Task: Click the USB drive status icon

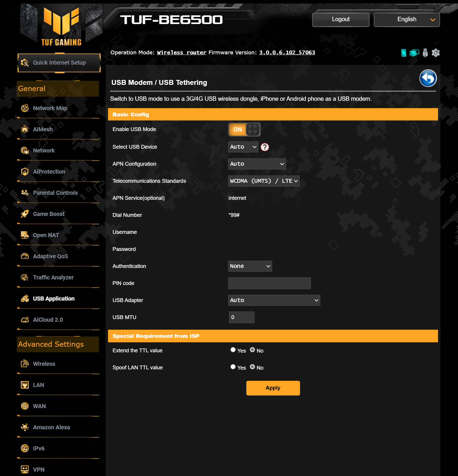Action: point(425,53)
